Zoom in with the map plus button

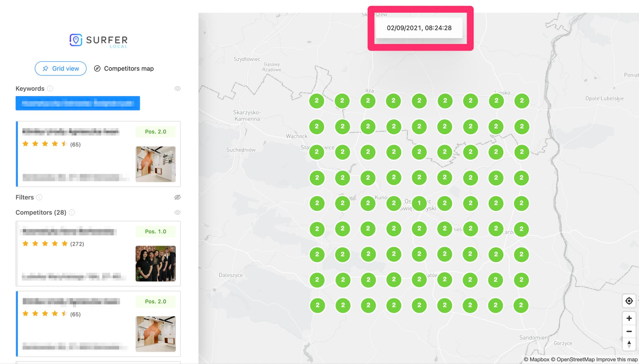pyautogui.click(x=629, y=318)
